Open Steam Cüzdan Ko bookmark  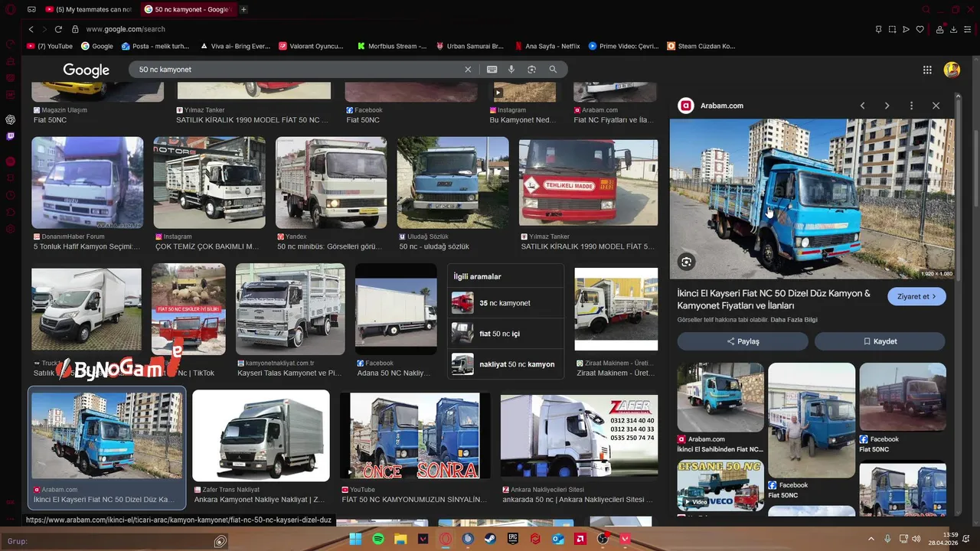pos(701,46)
